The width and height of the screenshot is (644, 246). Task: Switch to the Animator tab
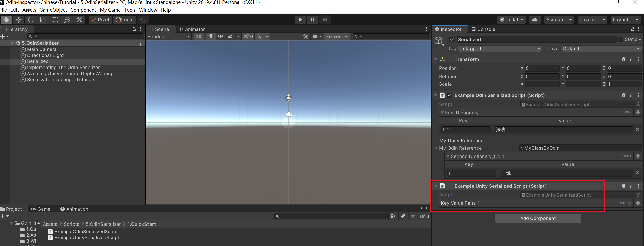tap(192, 29)
